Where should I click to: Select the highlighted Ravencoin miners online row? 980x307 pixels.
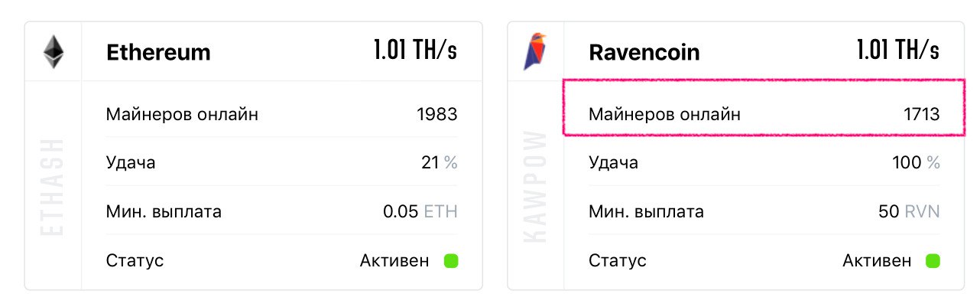[763, 115]
